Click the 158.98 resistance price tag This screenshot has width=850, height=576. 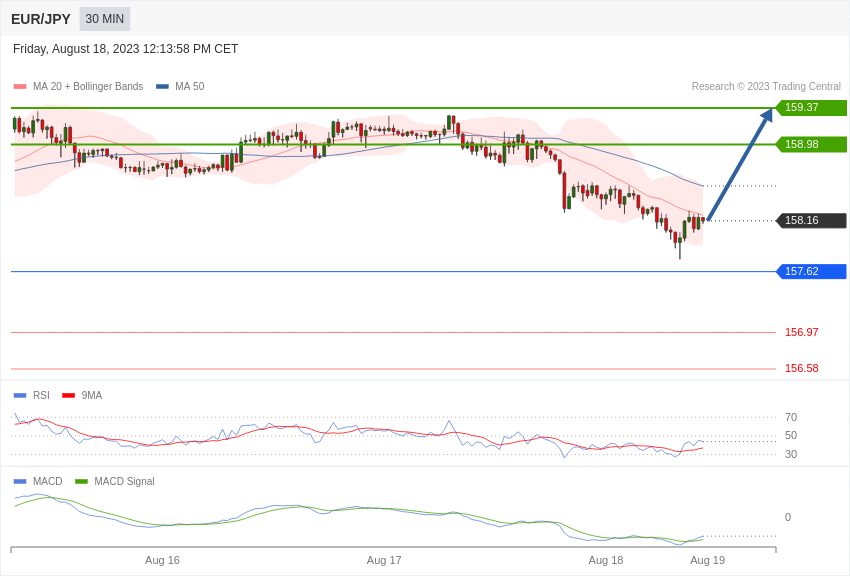(811, 144)
